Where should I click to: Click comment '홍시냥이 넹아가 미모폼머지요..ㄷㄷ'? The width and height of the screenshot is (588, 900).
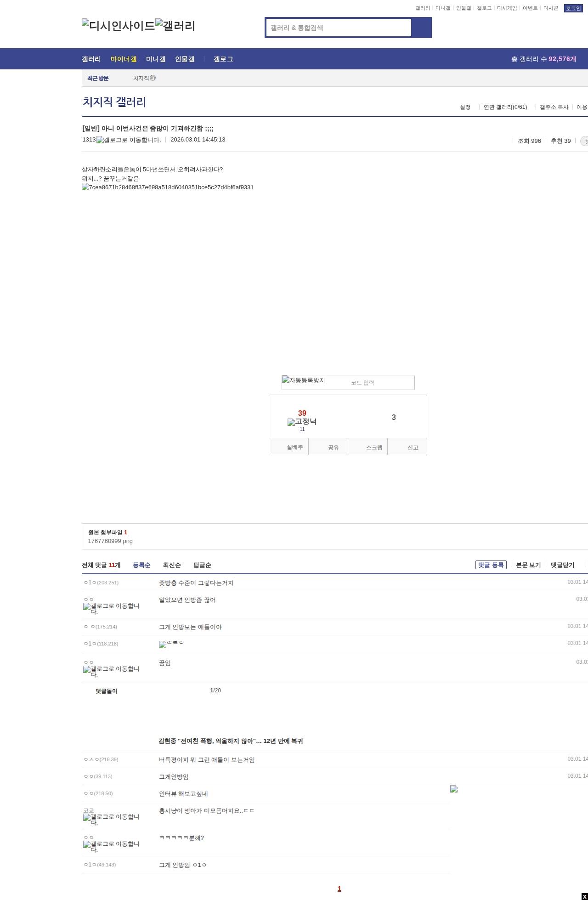[x=207, y=811]
